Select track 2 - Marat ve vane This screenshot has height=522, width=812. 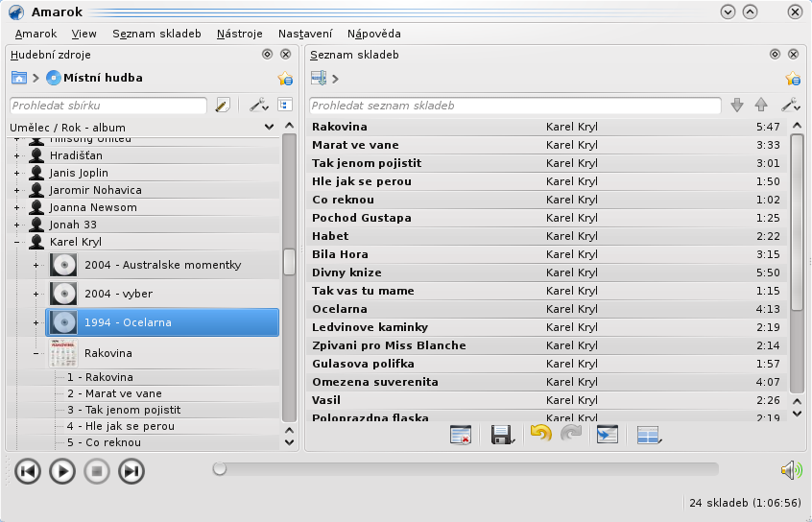pos(114,393)
